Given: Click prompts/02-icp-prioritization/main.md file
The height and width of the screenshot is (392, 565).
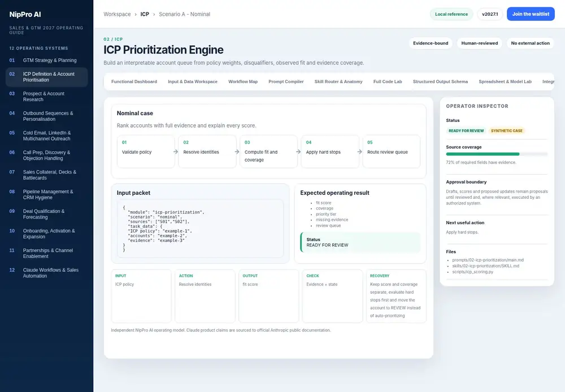Looking at the screenshot, I should coord(488,260).
